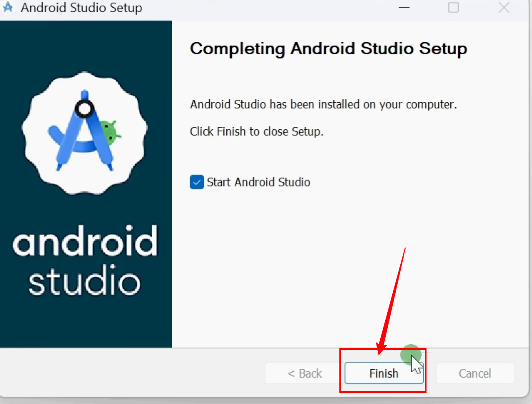Close the Android Studio Setup window

click(504, 8)
